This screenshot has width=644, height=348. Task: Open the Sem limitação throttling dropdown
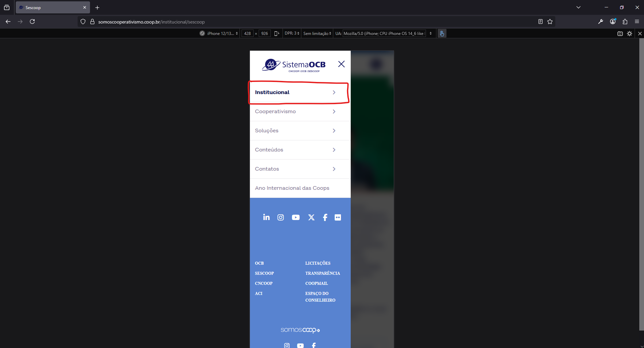tap(317, 33)
